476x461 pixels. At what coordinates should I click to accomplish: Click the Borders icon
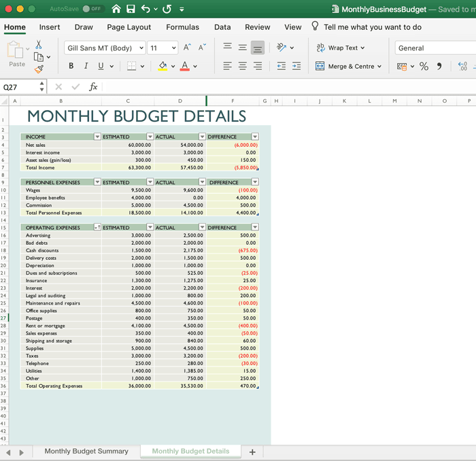coord(131,66)
